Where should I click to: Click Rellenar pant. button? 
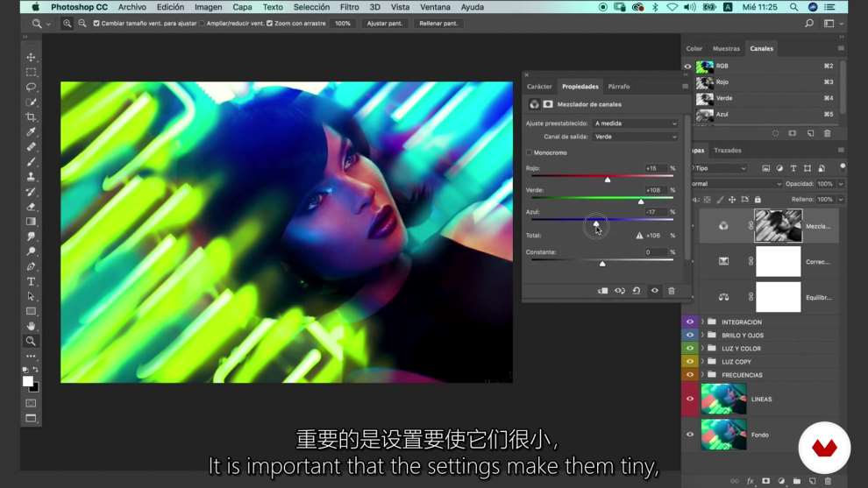point(438,24)
